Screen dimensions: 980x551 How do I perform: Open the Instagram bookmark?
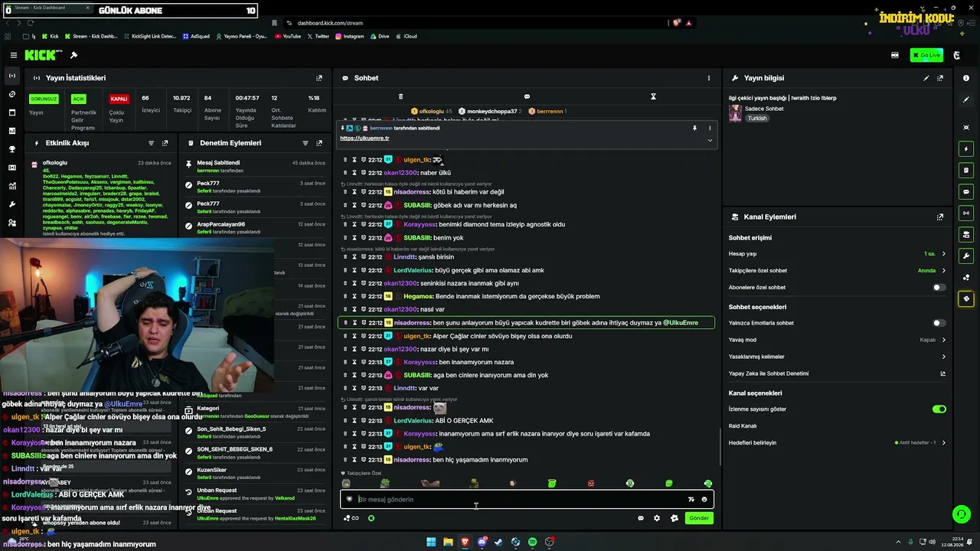pos(349,36)
